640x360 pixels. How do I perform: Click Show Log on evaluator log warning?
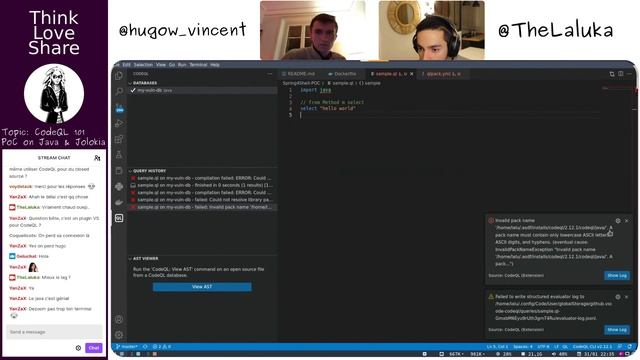click(x=617, y=329)
